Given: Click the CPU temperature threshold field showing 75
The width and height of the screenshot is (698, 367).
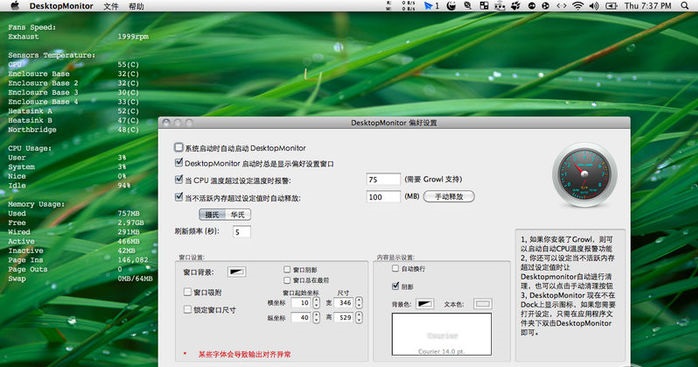Looking at the screenshot, I should (x=383, y=179).
